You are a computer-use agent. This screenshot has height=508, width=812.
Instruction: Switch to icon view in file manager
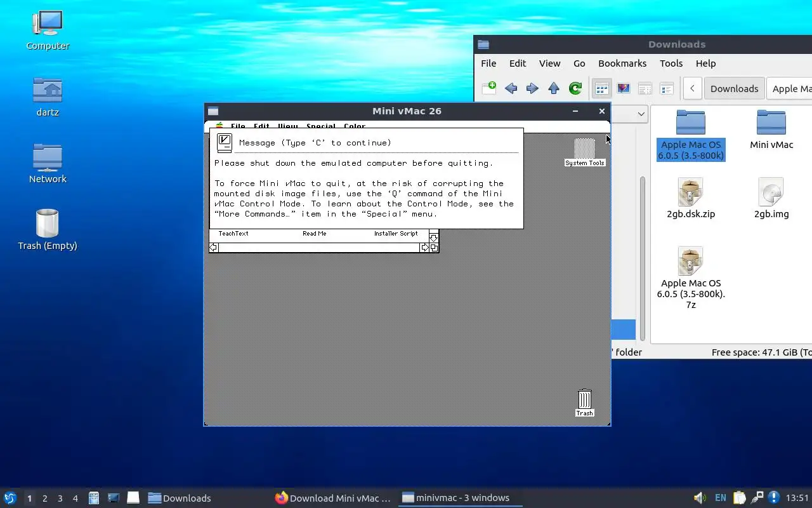click(601, 88)
